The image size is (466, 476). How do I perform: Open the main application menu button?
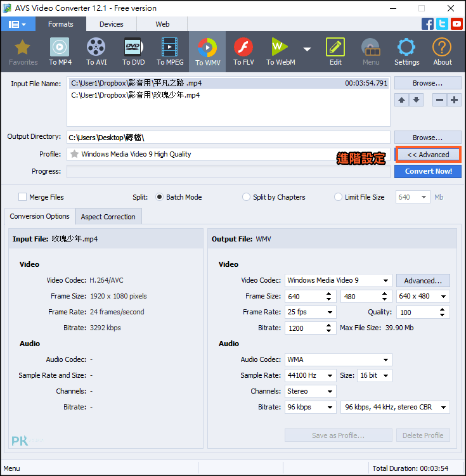pos(18,24)
